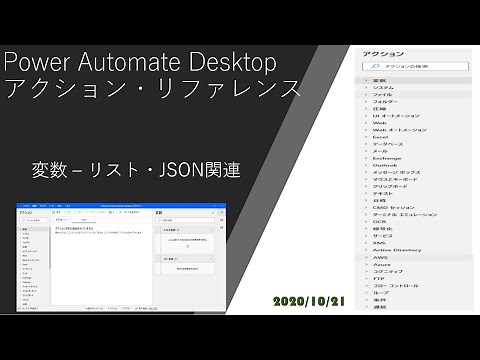Open the サブフロー dropdown in the small designer window

(x=61, y=220)
